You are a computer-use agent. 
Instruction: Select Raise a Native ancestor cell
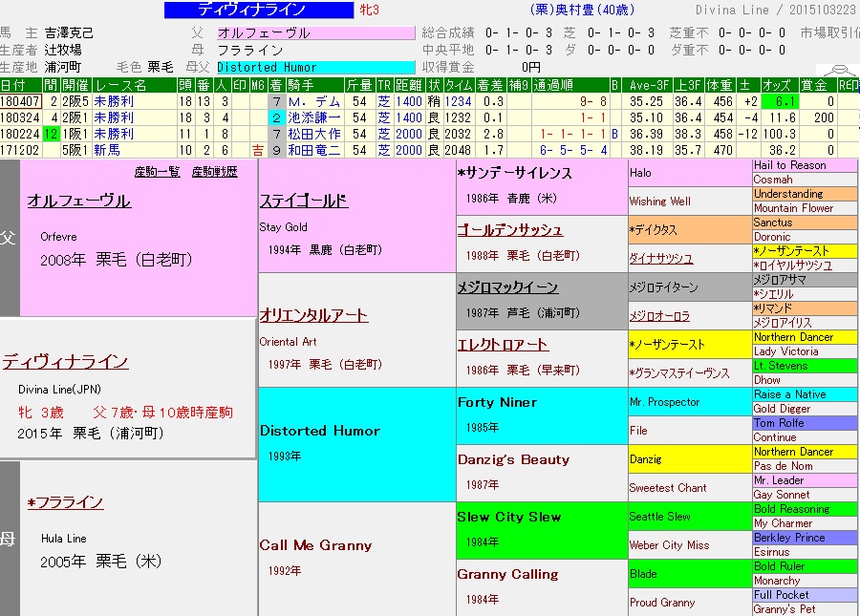805,394
